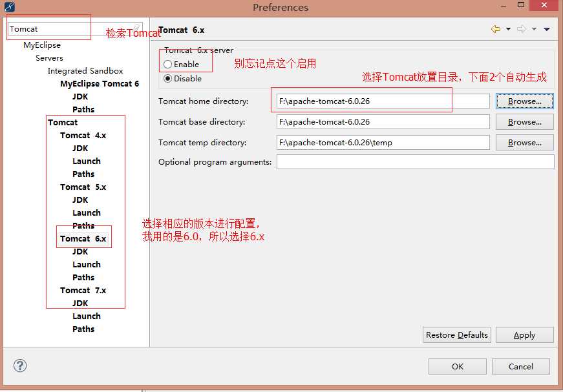
Task: Select the Servers tree node
Action: (x=49, y=57)
